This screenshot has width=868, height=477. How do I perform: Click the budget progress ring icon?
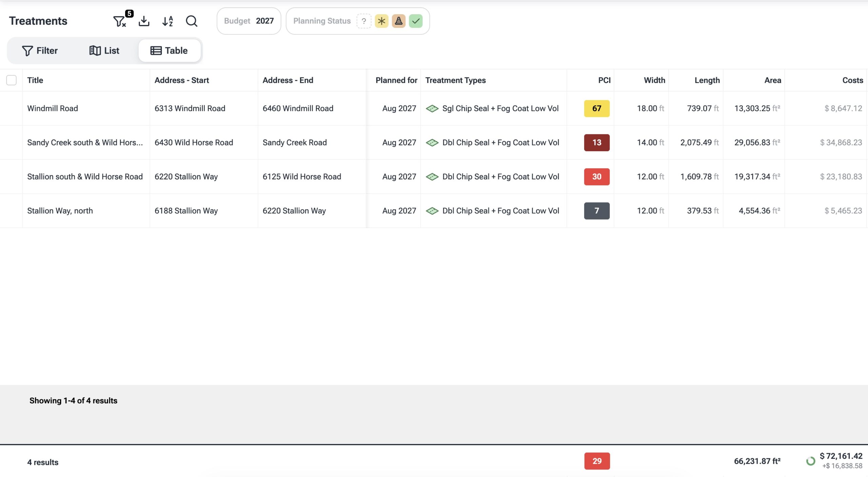[810, 461]
